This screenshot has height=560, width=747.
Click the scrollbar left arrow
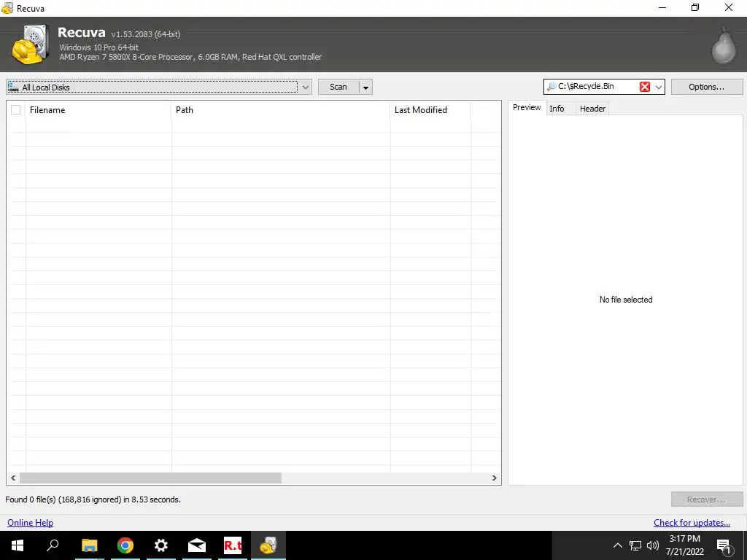[x=13, y=478]
